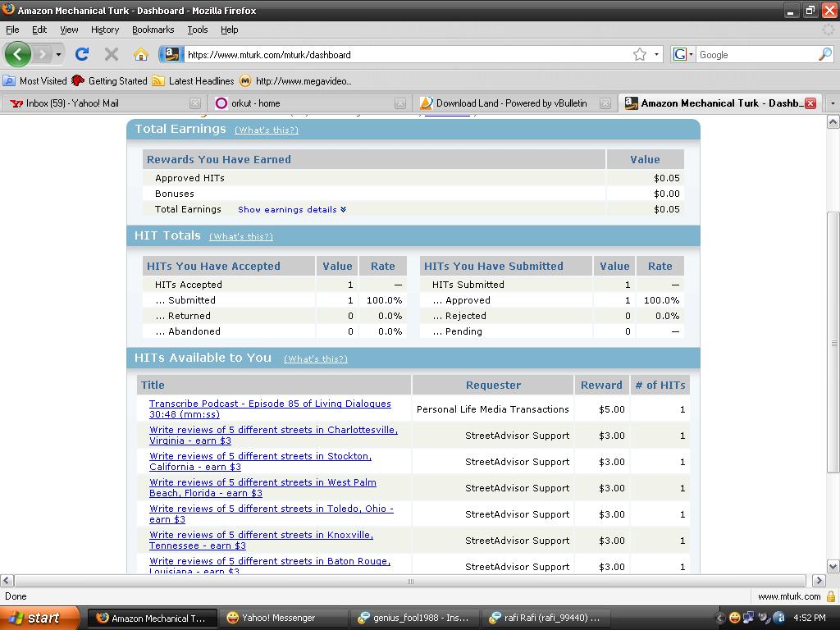This screenshot has width=840, height=630.
Task: Open genius_fool1988 chat in taskbar
Action: 414,619
